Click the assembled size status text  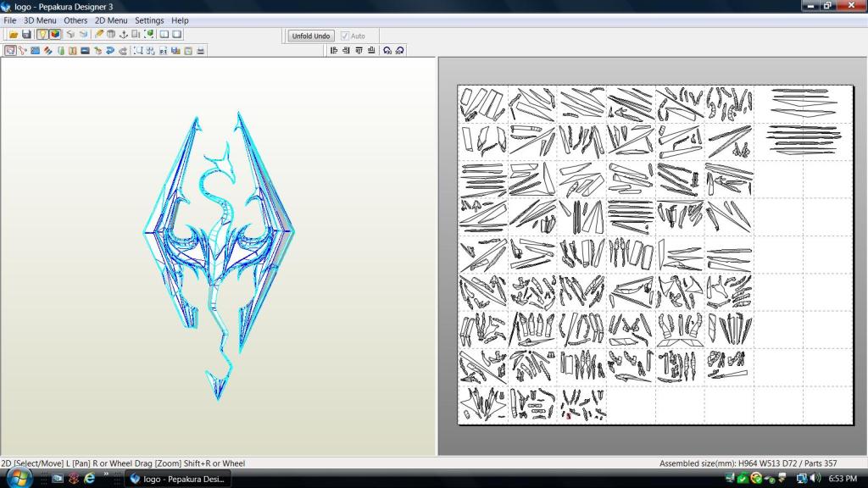748,463
